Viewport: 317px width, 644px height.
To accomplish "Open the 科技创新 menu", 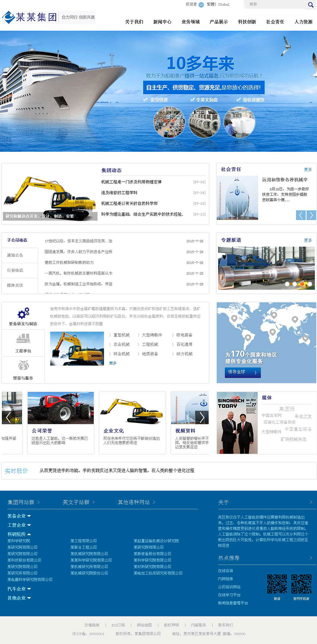I will 247,22.
